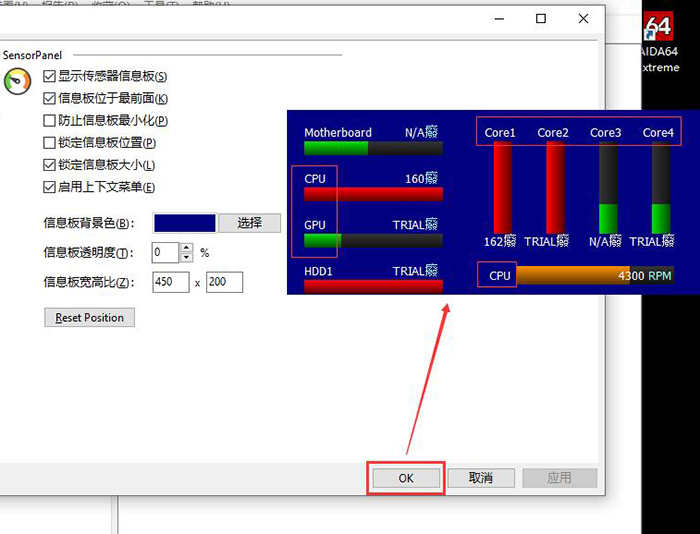This screenshot has width=700, height=534.
Task: Confirm settings with the OK button
Action: [x=406, y=478]
